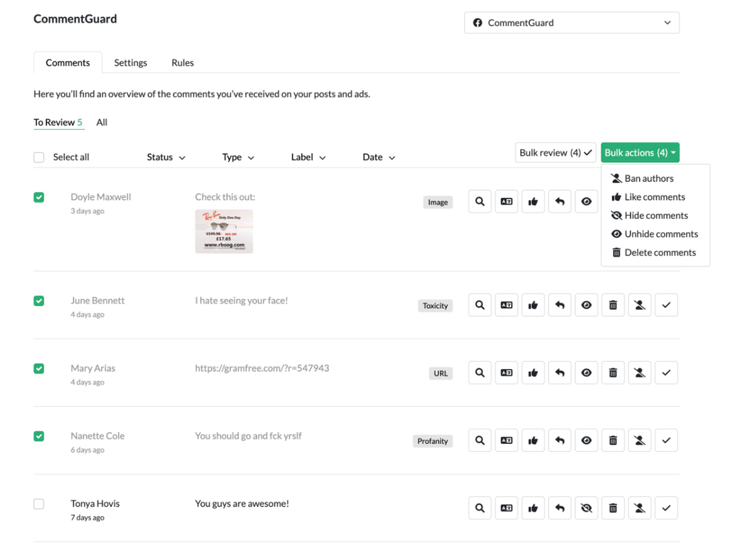
Task: Choose Hide comments from bulk actions menu
Action: coord(656,215)
